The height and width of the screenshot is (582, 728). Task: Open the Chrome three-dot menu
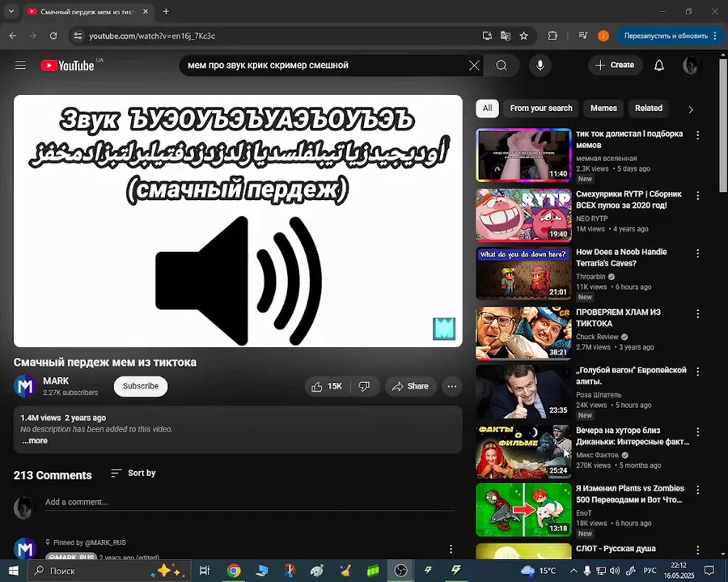click(716, 36)
